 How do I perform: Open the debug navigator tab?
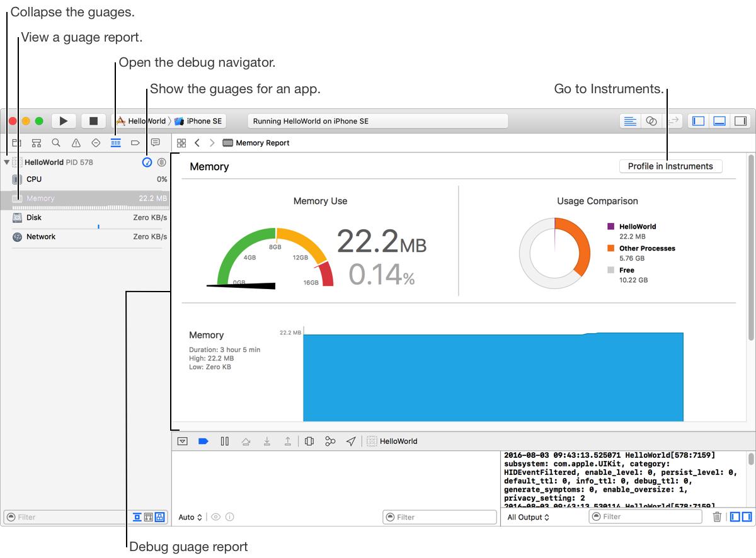(115, 143)
